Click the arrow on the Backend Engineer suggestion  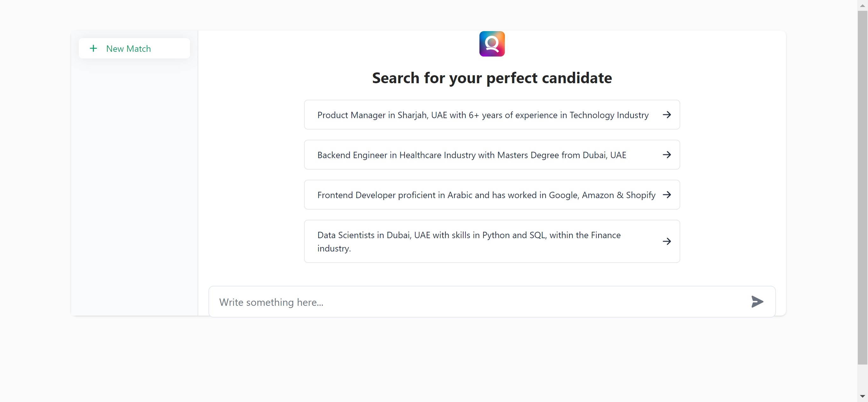pos(667,155)
